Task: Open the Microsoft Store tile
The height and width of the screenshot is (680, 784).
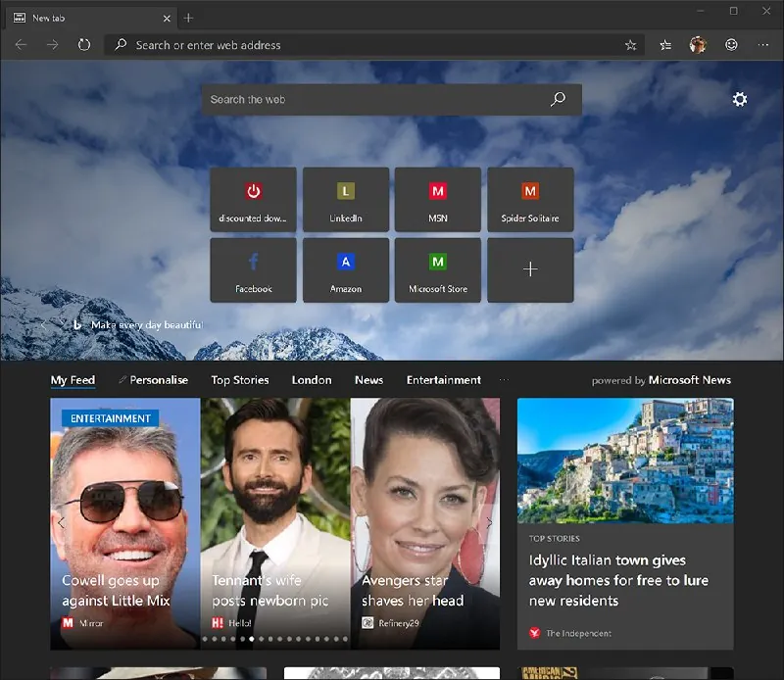Action: (438, 270)
